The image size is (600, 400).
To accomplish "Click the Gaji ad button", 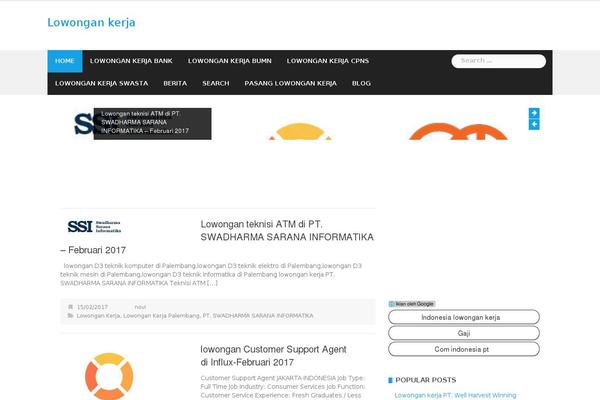I will pyautogui.click(x=464, y=333).
